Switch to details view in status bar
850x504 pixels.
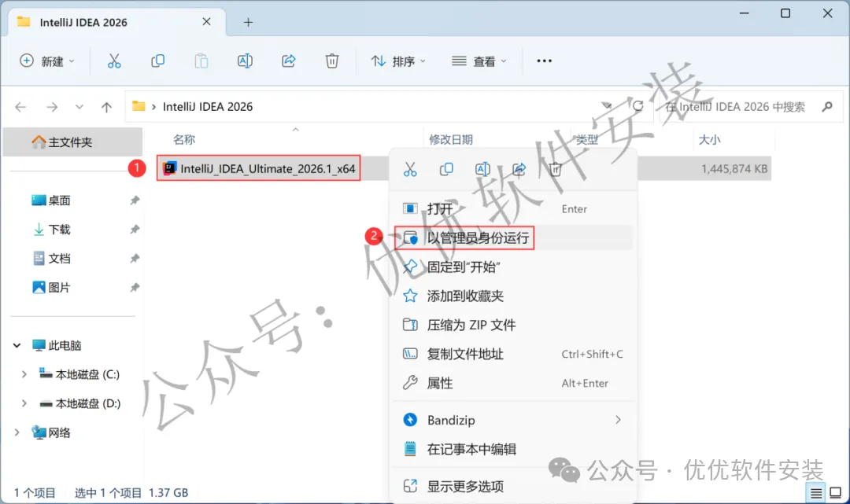[x=816, y=493]
